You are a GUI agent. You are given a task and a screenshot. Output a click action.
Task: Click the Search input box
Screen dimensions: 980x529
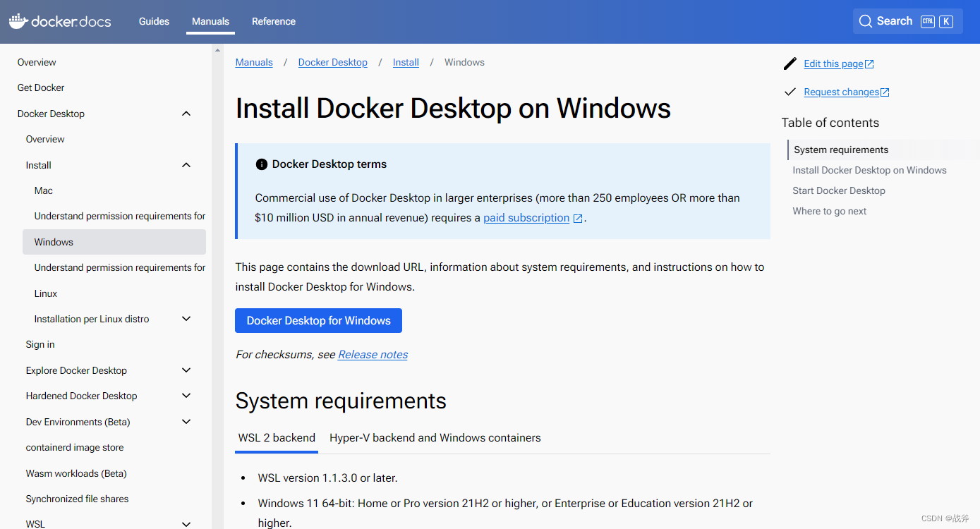point(907,21)
